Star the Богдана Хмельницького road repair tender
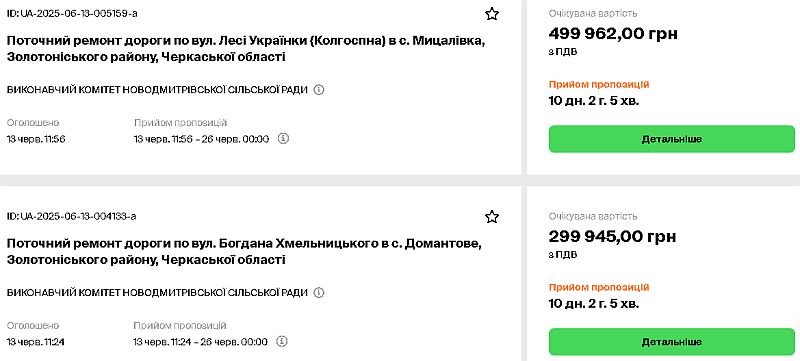The image size is (800, 361). click(x=491, y=217)
